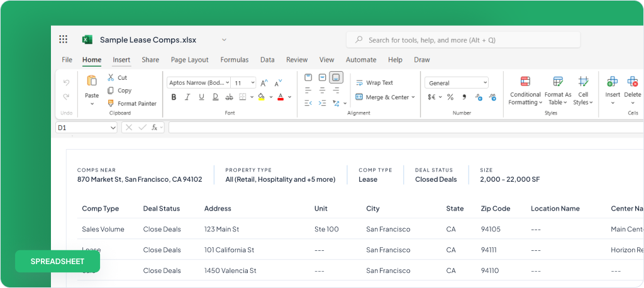Image resolution: width=644 pixels, height=288 pixels.
Task: Open Cell Styles menu
Action: 583,91
